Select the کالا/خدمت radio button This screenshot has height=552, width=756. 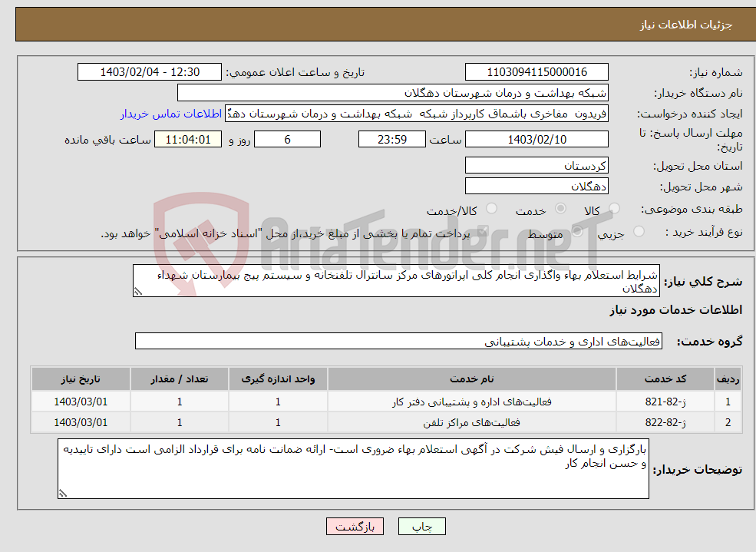click(491, 208)
